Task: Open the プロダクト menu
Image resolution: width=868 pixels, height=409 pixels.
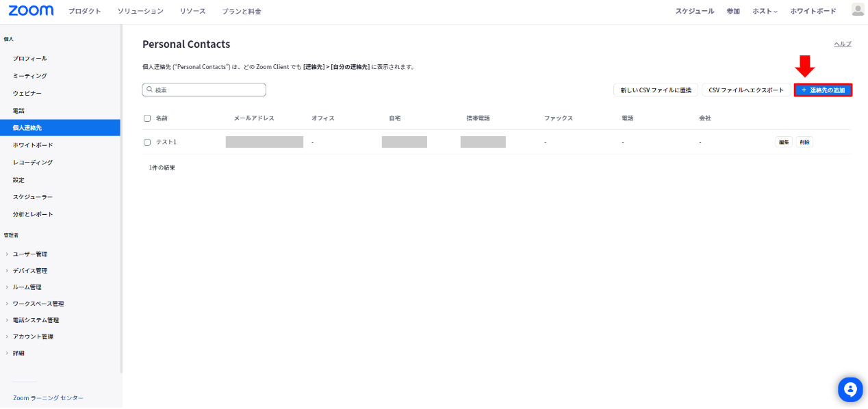Action: coord(85,11)
